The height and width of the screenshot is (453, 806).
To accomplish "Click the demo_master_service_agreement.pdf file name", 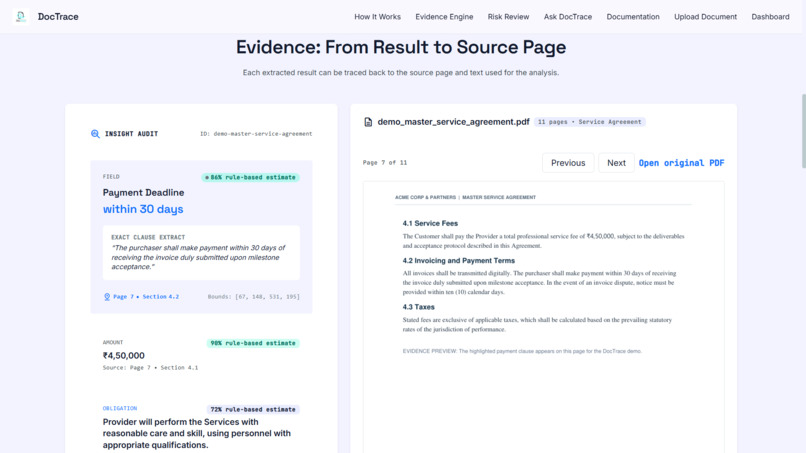I will (x=453, y=122).
